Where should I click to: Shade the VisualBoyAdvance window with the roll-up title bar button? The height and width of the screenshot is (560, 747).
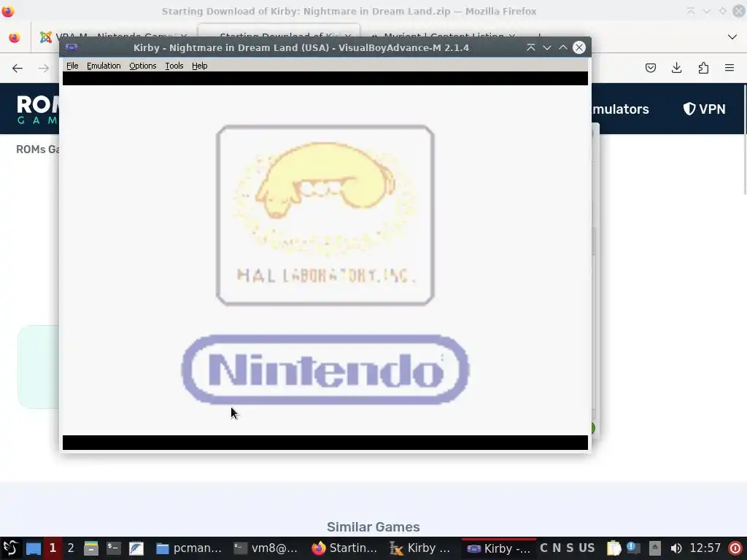pos(531,47)
